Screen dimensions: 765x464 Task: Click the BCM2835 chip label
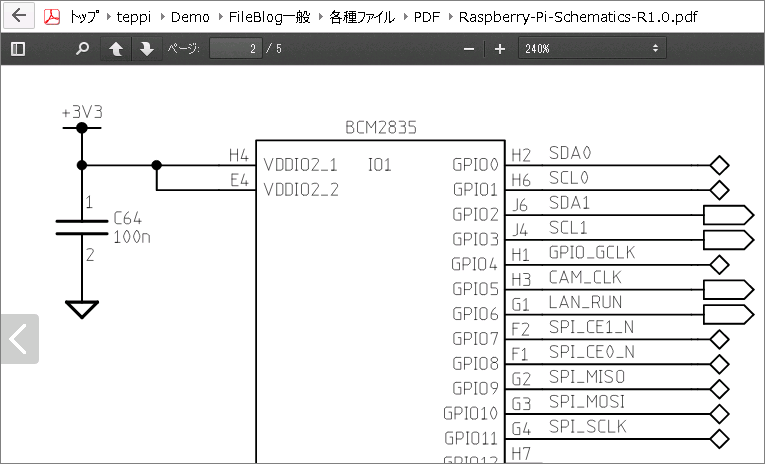pos(381,128)
